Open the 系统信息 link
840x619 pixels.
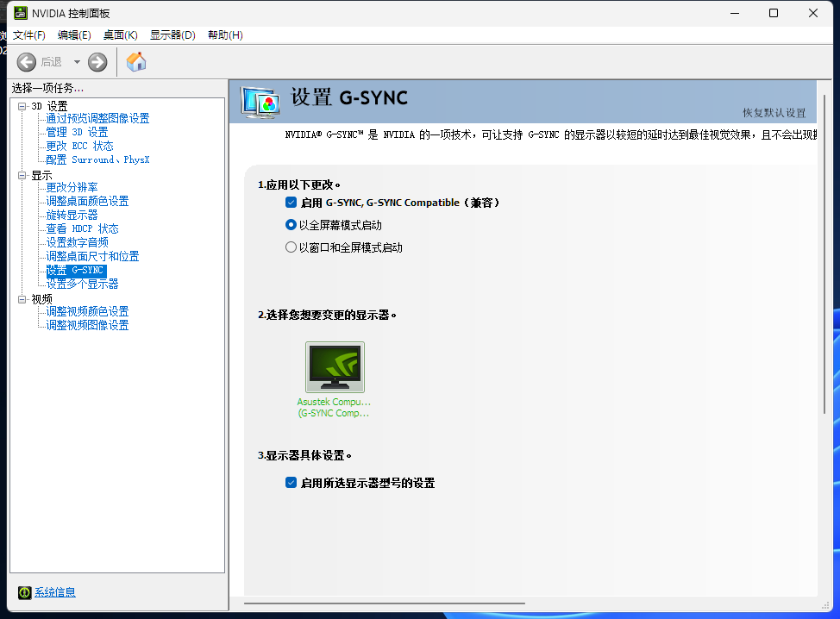click(55, 592)
